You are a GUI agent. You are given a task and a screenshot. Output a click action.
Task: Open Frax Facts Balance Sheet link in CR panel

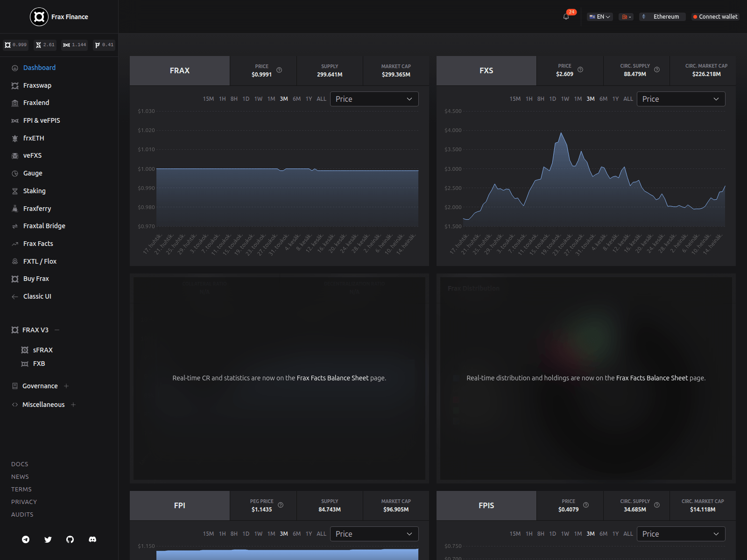point(332,378)
